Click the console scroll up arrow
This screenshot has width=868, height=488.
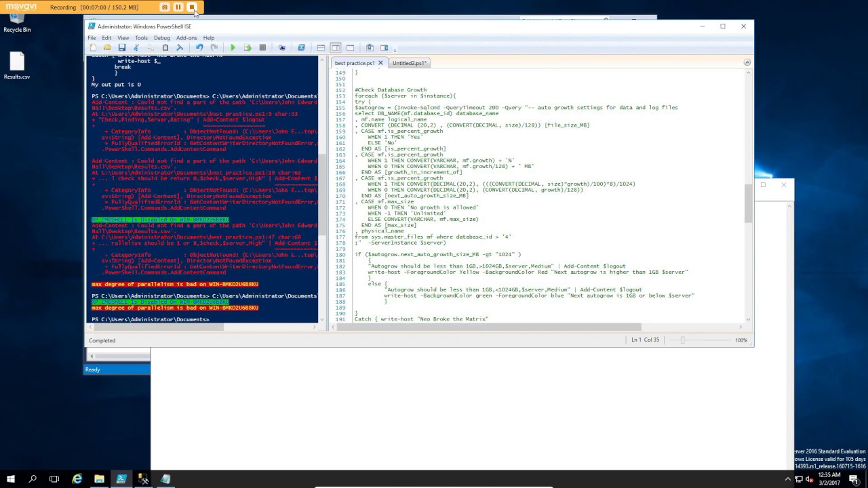click(x=322, y=60)
